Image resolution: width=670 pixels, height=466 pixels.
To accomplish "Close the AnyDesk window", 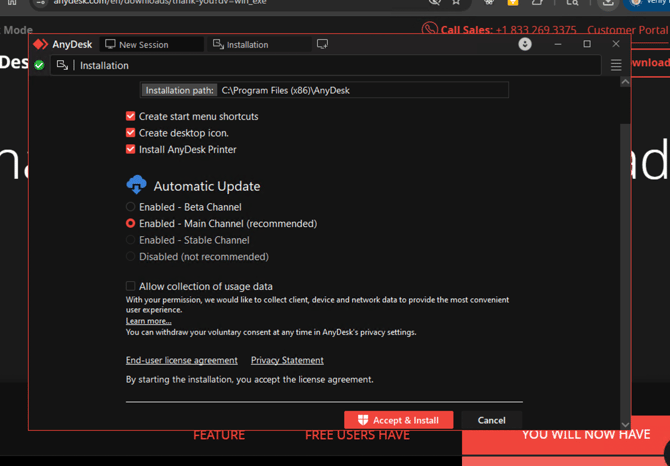I will pos(616,44).
